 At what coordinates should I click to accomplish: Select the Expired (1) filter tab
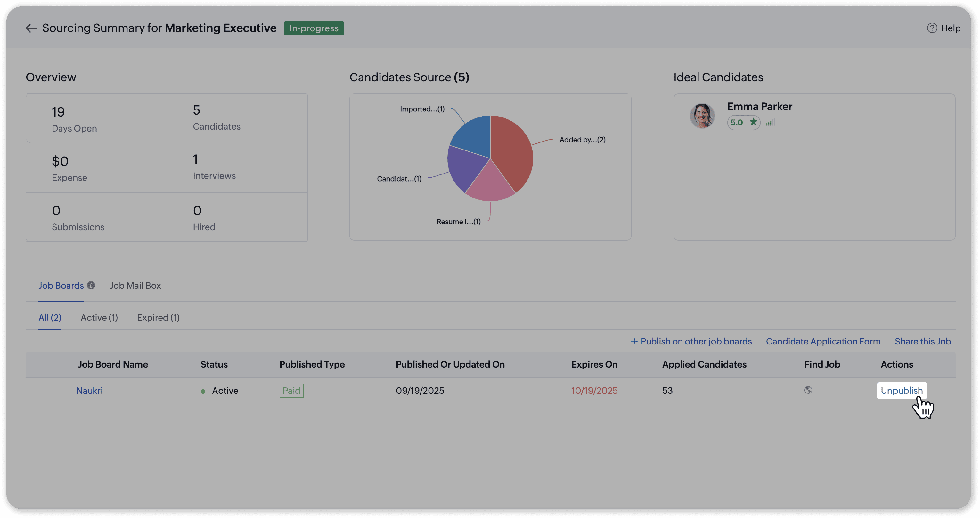click(x=158, y=318)
